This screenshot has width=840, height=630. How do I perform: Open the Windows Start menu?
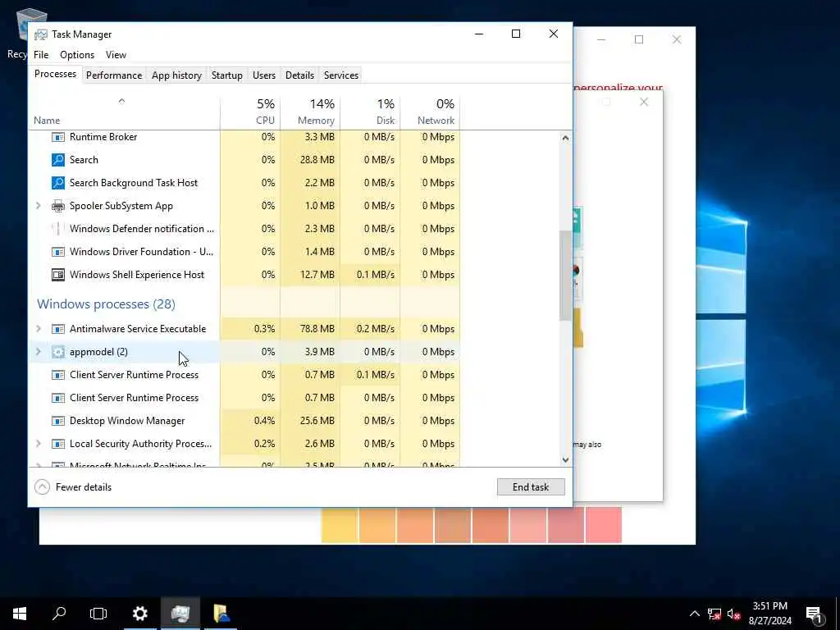20,614
